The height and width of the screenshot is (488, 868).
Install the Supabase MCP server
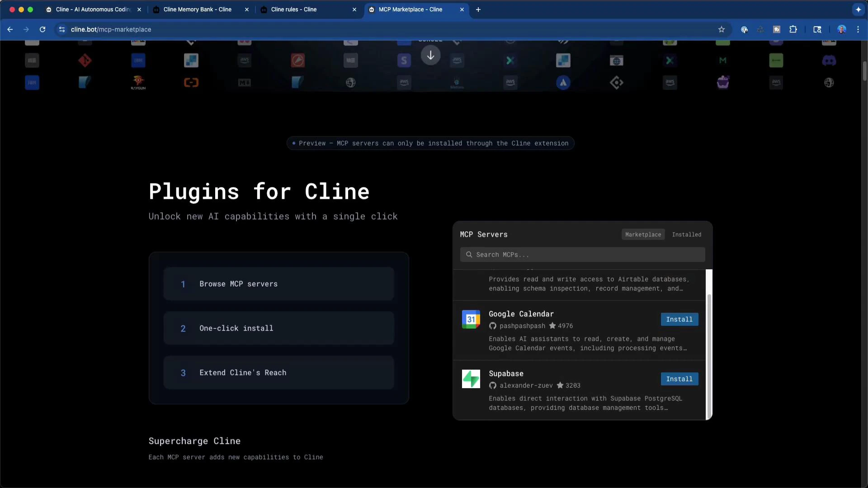(x=679, y=379)
